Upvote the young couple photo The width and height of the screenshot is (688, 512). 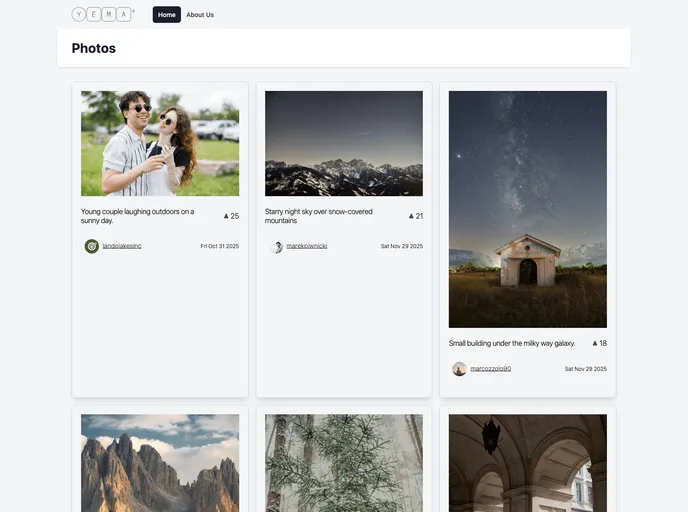click(x=230, y=216)
